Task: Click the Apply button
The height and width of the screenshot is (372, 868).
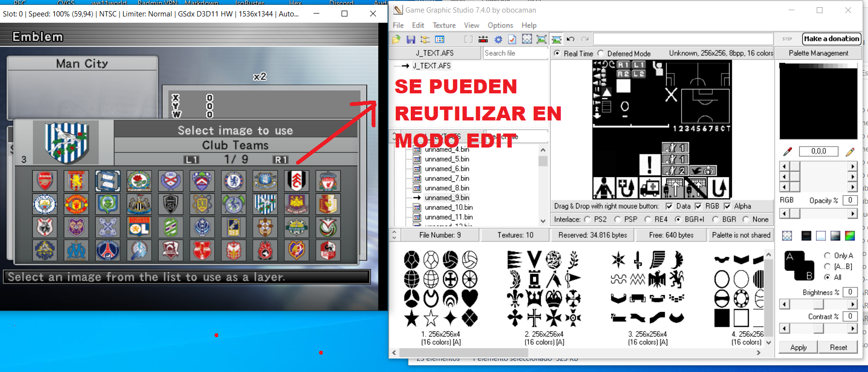Action: click(798, 347)
